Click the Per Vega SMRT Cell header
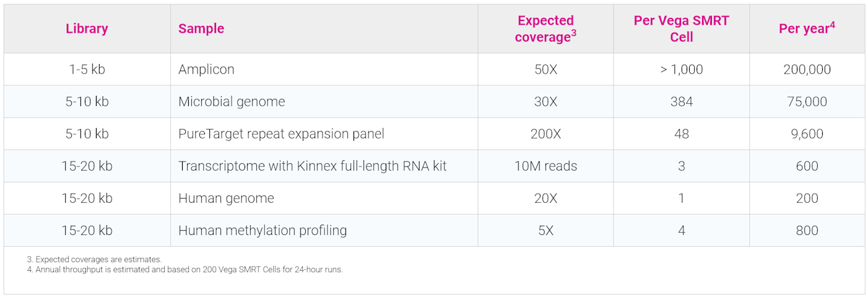This screenshot has width=868, height=295. tap(681, 29)
